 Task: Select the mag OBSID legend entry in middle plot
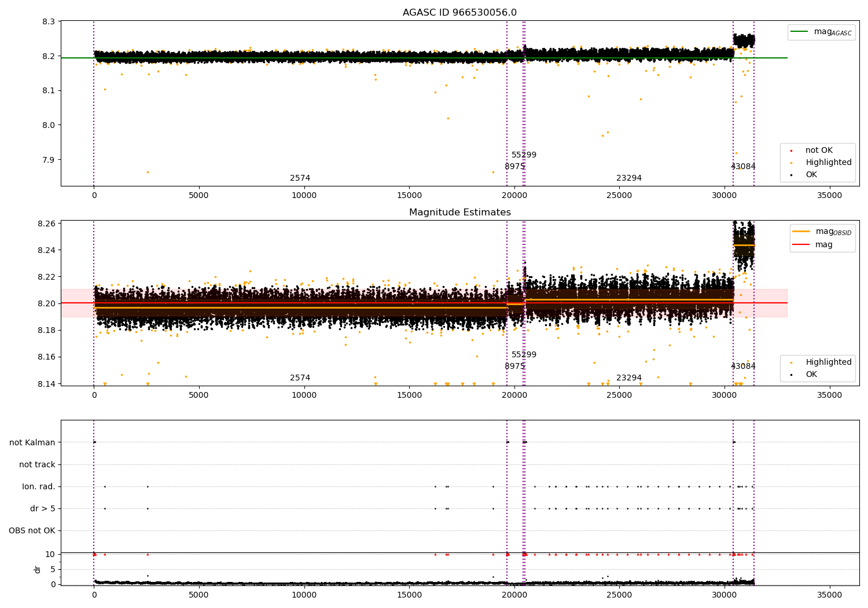click(x=822, y=232)
